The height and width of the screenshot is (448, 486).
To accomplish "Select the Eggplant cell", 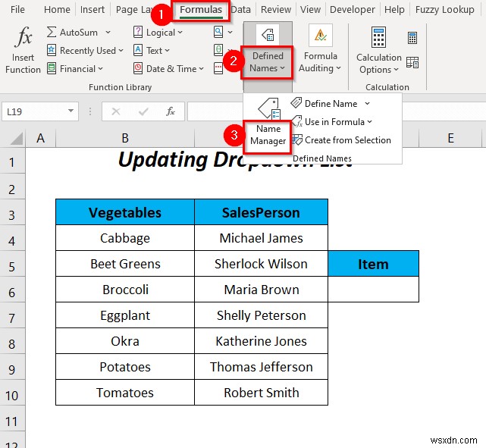I will click(125, 315).
